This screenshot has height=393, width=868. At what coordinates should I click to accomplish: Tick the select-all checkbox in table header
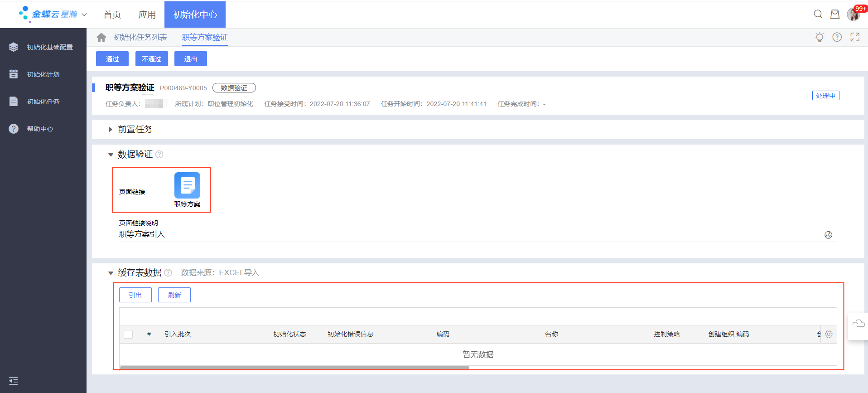click(x=128, y=334)
